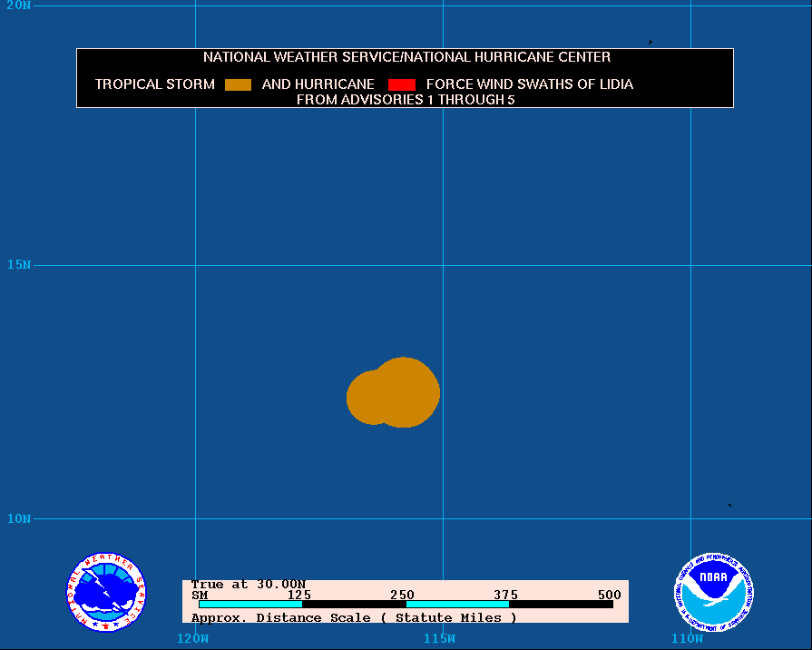Click the 'SM' unit label on scale

click(x=200, y=595)
